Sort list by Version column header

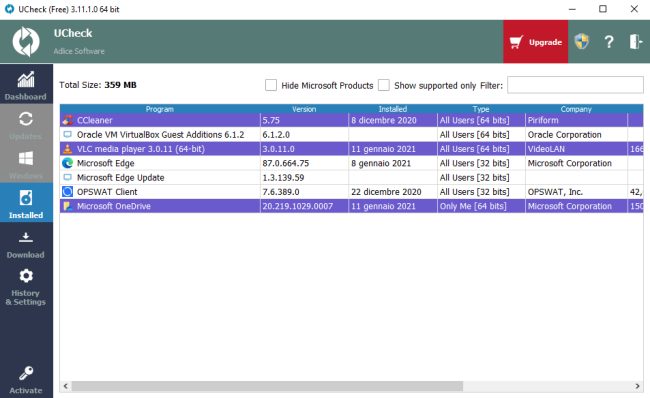tap(304, 109)
